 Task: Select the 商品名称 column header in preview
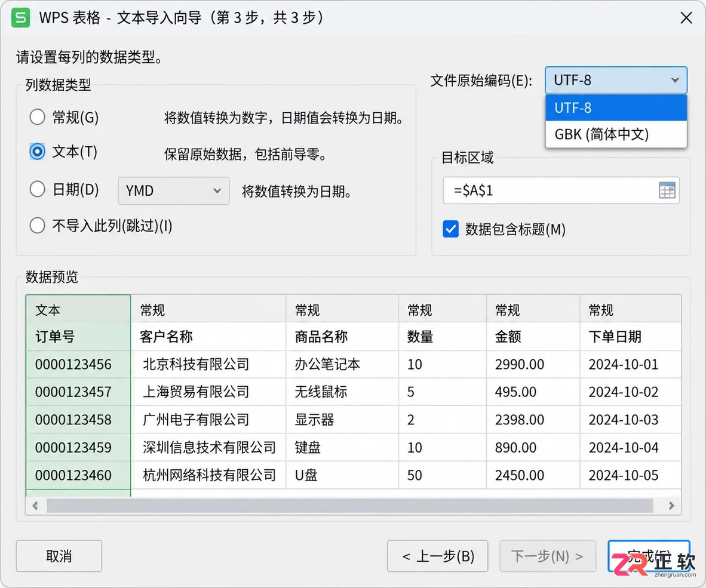tap(342, 337)
